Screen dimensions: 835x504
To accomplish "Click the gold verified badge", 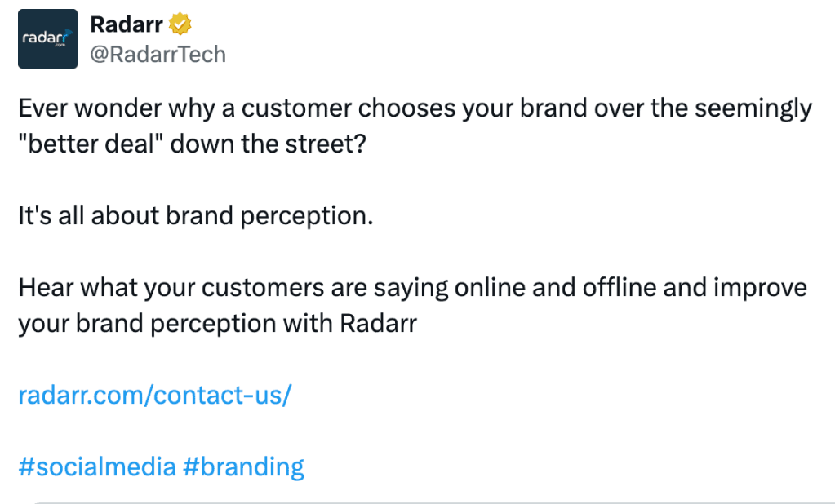I will coord(180,25).
